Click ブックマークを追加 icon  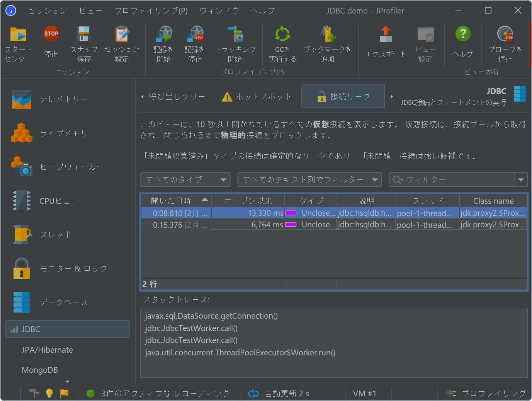[x=328, y=34]
